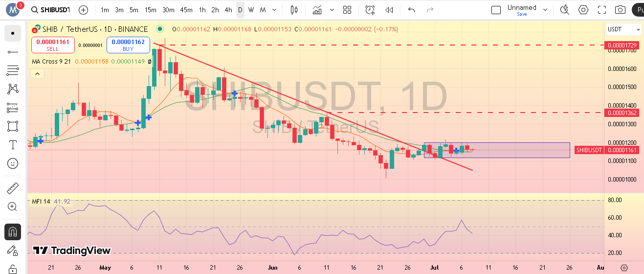Add a symbol with the compare plus icon
The image size is (644, 274).
click(x=84, y=10)
